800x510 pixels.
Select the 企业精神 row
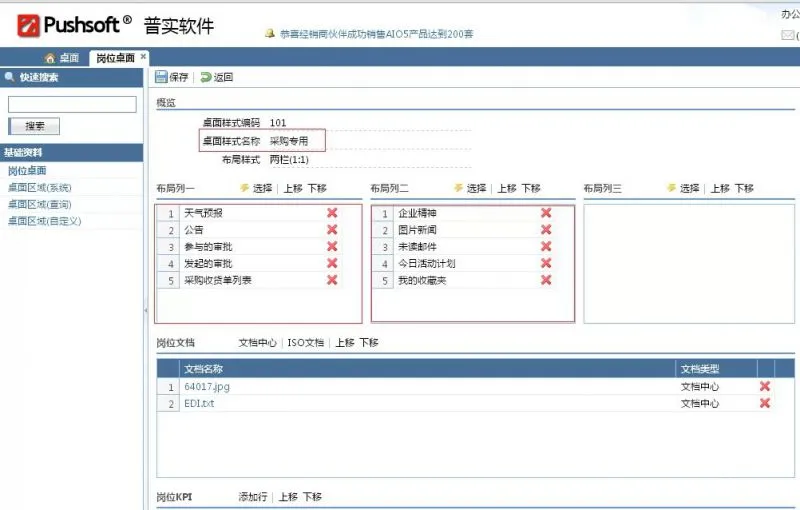pos(464,213)
